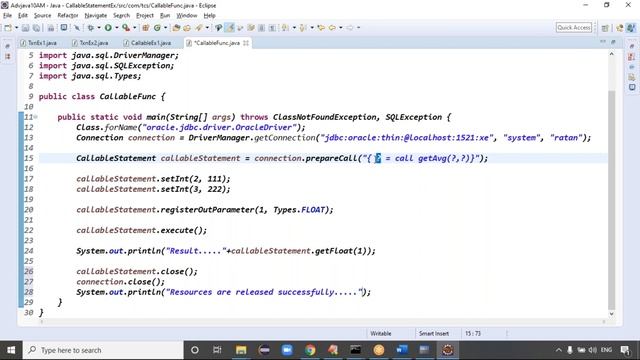Click the Save All toolbar icon
Viewport: 640px width, 360px height.
pos(36,28)
